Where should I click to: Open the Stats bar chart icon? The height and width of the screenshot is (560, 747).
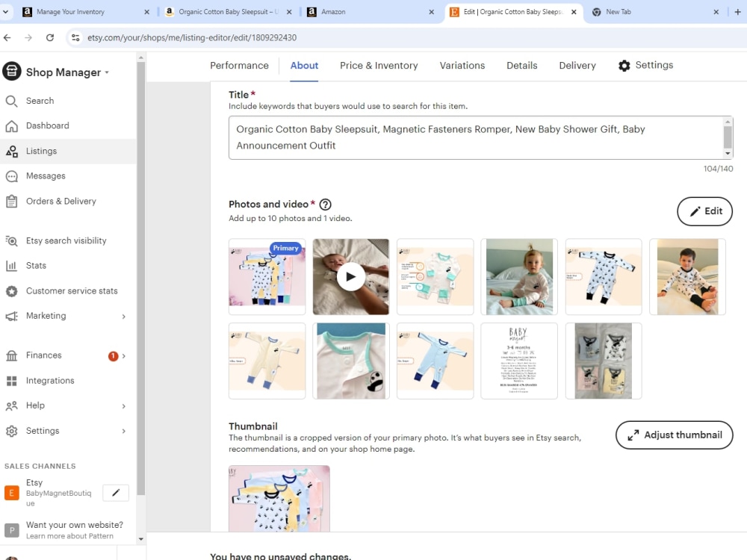pos(11,266)
